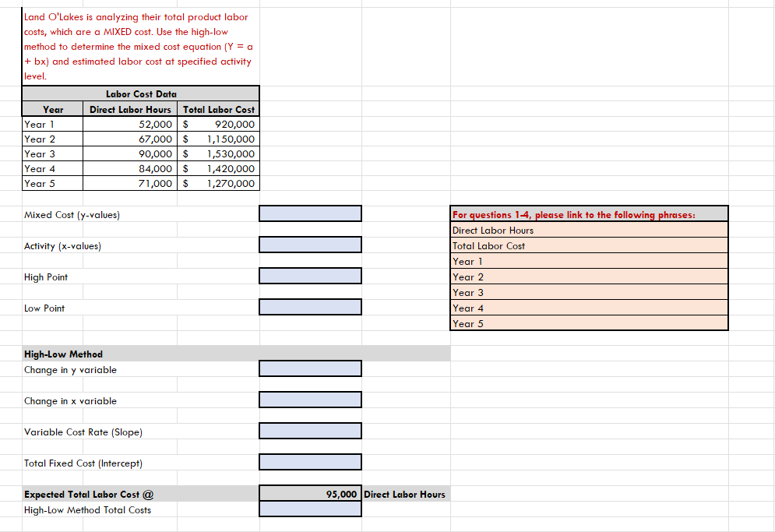Viewport: 775px width, 532px height.
Task: Click the Total Fixed Cost (Intercept) cell
Action: 309,461
